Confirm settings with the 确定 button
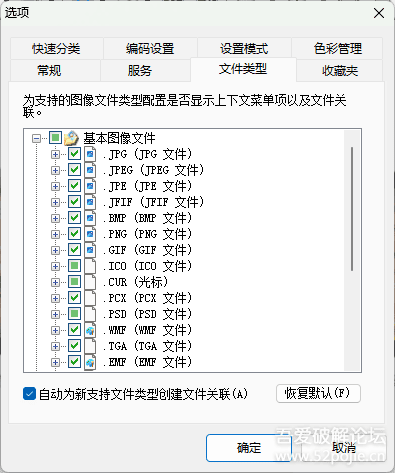Image resolution: width=395 pixels, height=473 pixels. coord(249,448)
